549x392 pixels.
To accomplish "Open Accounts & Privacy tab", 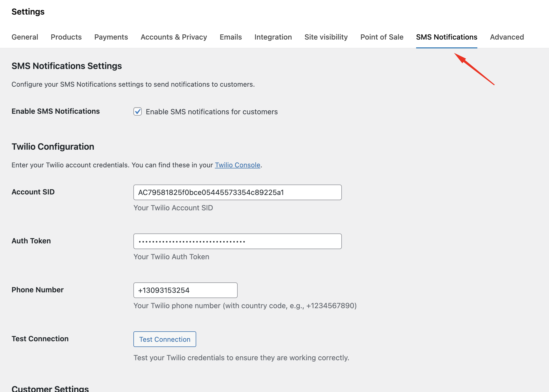I will [x=174, y=37].
